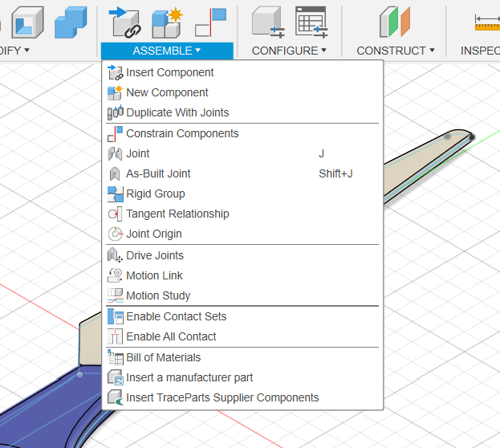This screenshot has height=448, width=500.
Task: Click the Midplane construct toolbar icon
Action: (394, 22)
